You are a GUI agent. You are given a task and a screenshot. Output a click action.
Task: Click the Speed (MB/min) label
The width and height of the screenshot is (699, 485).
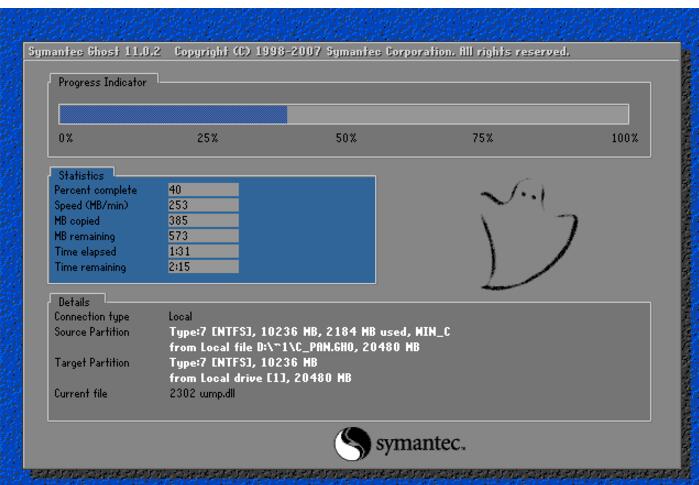tap(91, 206)
